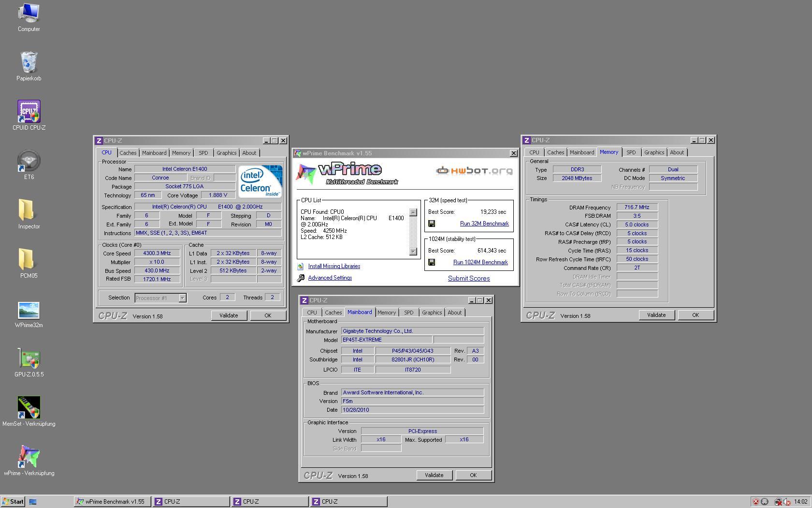Click the Command Rate 2T value
The image size is (812, 508).
coord(637,268)
